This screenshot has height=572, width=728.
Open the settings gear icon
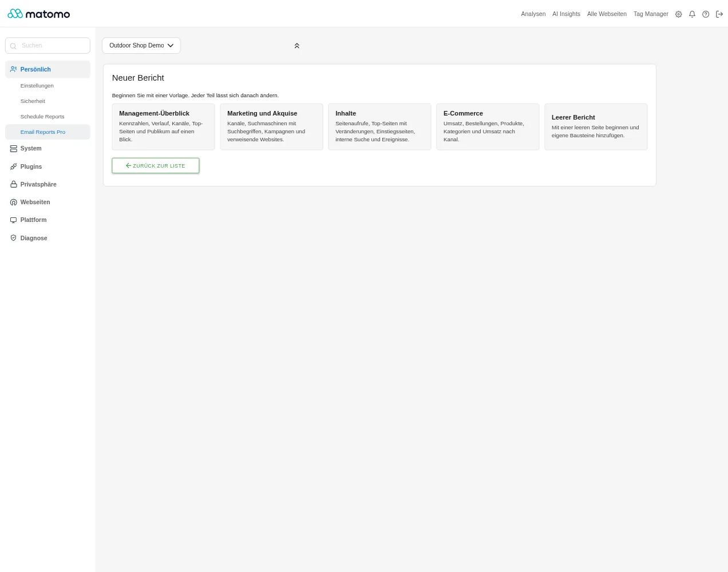click(x=678, y=14)
